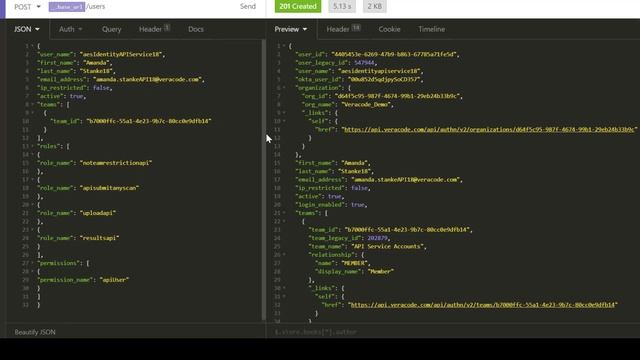Viewport: 640px width, 360px height.
Task: Click the user_legacy_id number in response
Action: click(x=364, y=63)
